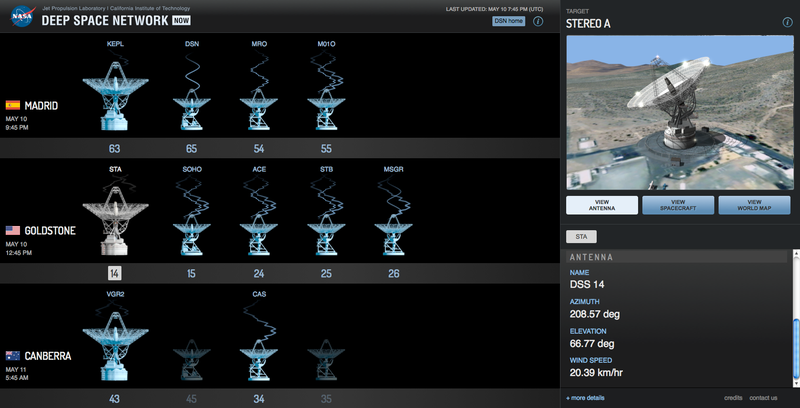Click the Spain flag beside Madrid

coord(13,106)
